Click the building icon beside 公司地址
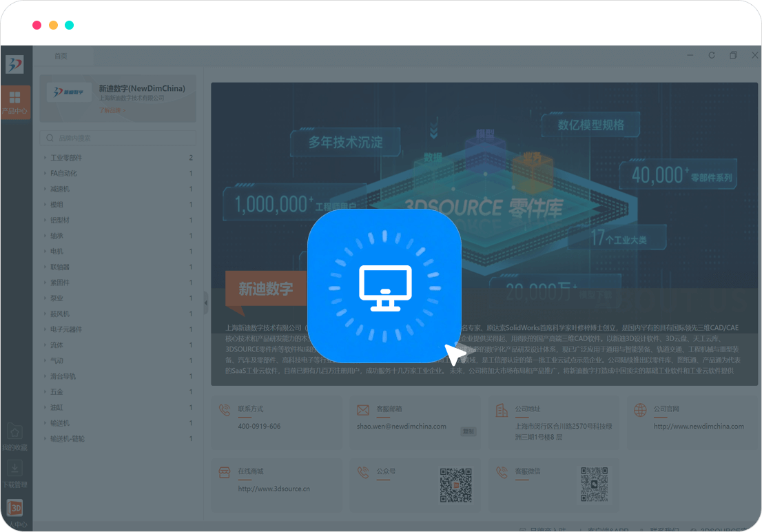 pyautogui.click(x=502, y=410)
